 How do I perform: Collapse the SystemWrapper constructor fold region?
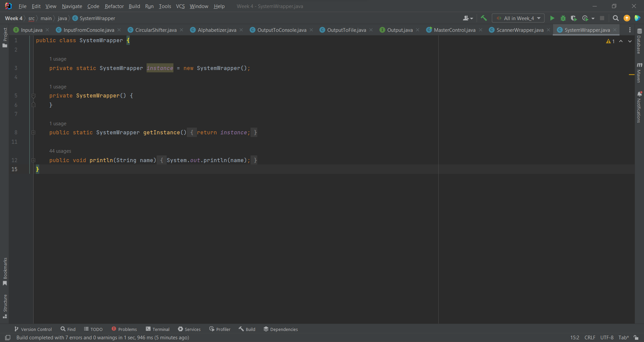pyautogui.click(x=34, y=96)
